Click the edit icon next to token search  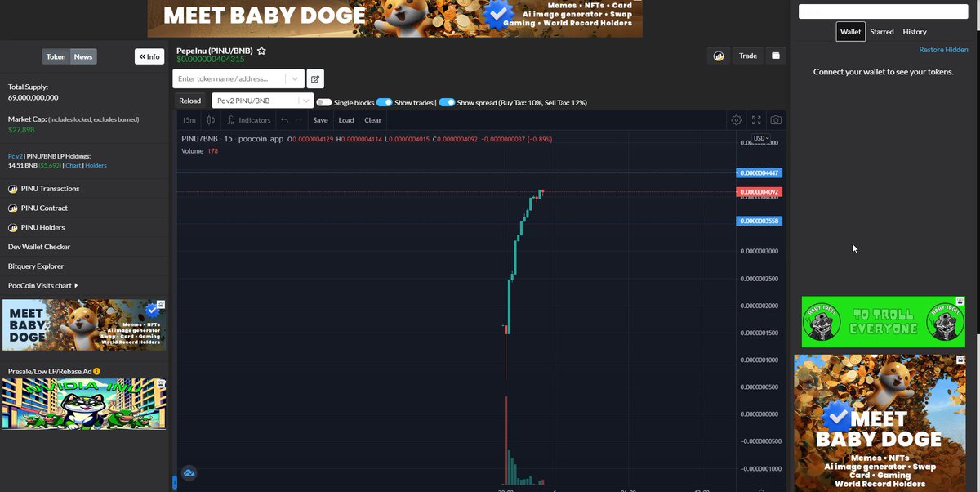click(x=314, y=78)
